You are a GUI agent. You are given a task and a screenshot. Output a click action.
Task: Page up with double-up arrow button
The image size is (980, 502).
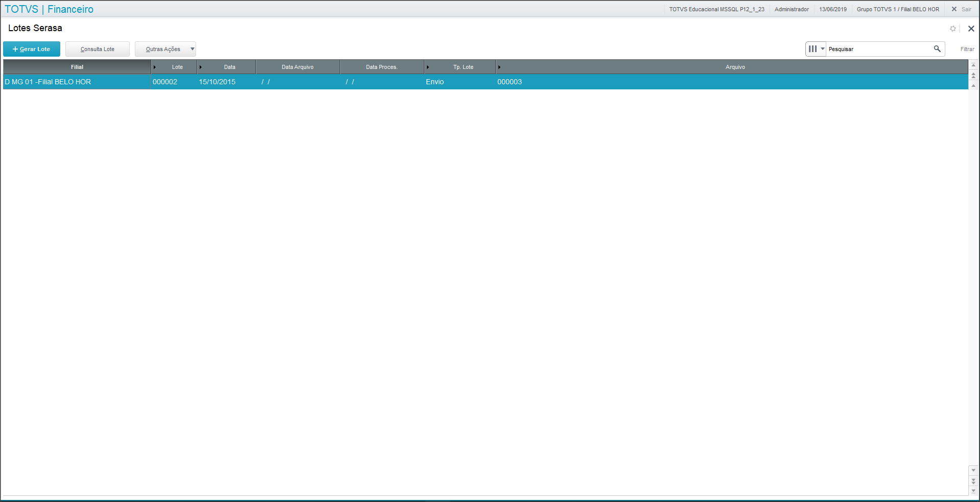pyautogui.click(x=973, y=75)
